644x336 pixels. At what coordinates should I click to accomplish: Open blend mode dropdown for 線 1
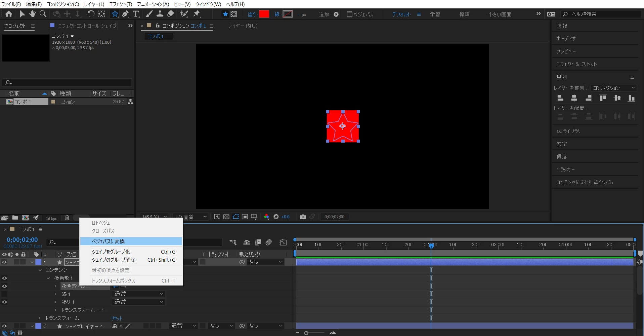pos(138,294)
